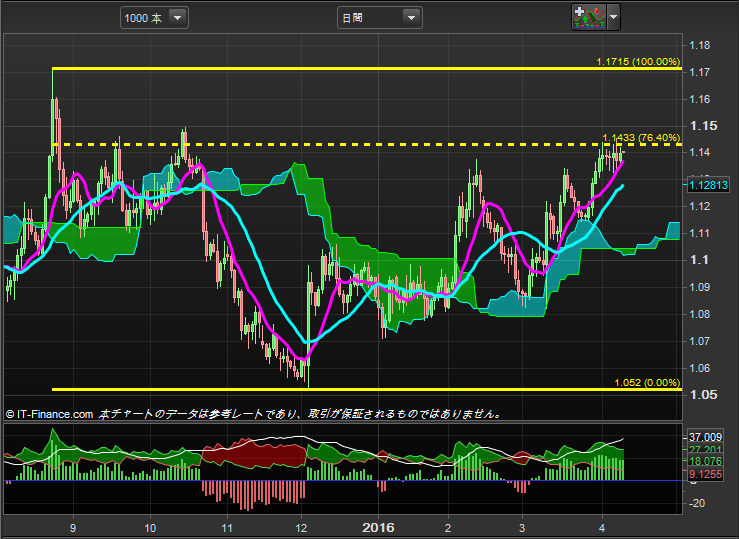Click the 1.18 price axis label
Viewport: 739px width, 539px height.
coord(700,46)
